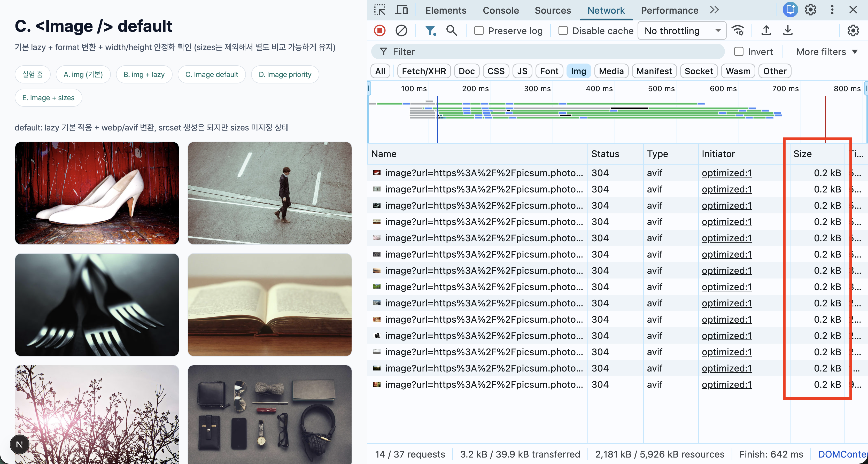Import HAR file with upload icon
This screenshot has width=868, height=464.
pyautogui.click(x=766, y=31)
